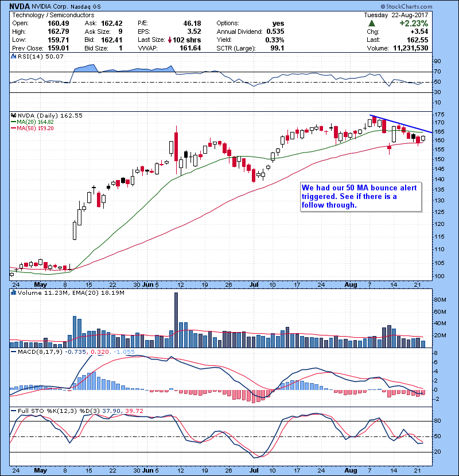The height and width of the screenshot is (476, 459).
Task: Click the Annual Dividend value 0.535
Action: 275,32
